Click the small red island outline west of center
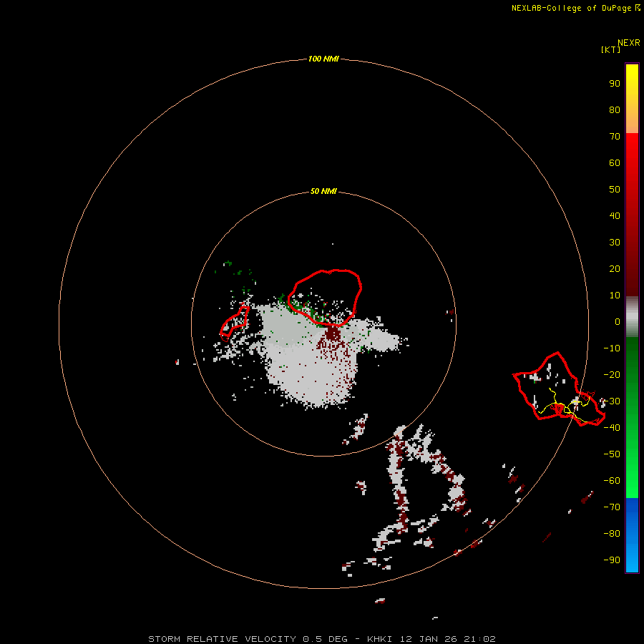This screenshot has height=644, width=644. click(235, 323)
